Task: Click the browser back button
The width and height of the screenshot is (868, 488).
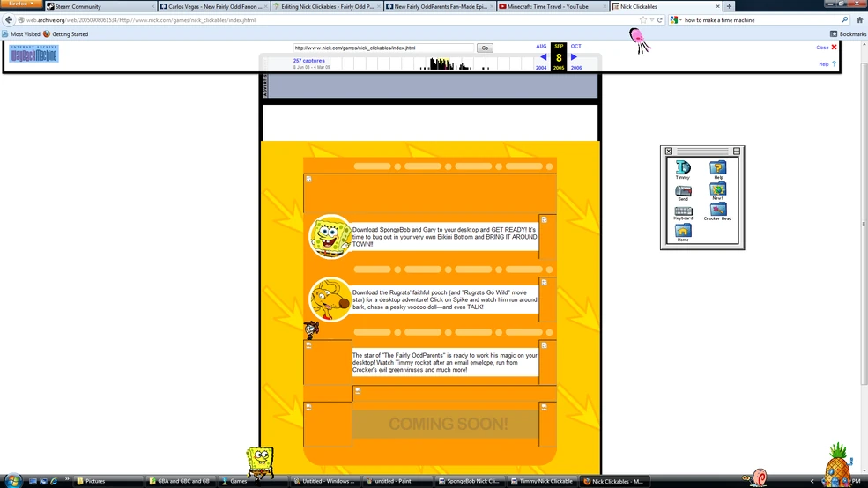Action: [x=9, y=20]
